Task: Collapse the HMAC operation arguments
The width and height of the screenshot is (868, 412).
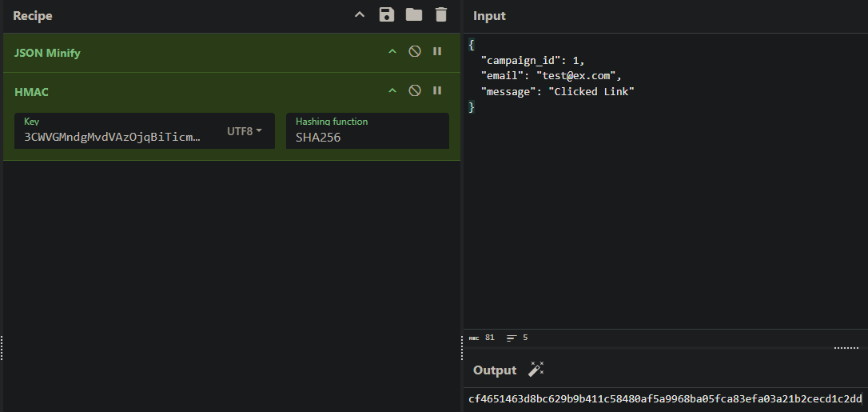Action: point(392,90)
